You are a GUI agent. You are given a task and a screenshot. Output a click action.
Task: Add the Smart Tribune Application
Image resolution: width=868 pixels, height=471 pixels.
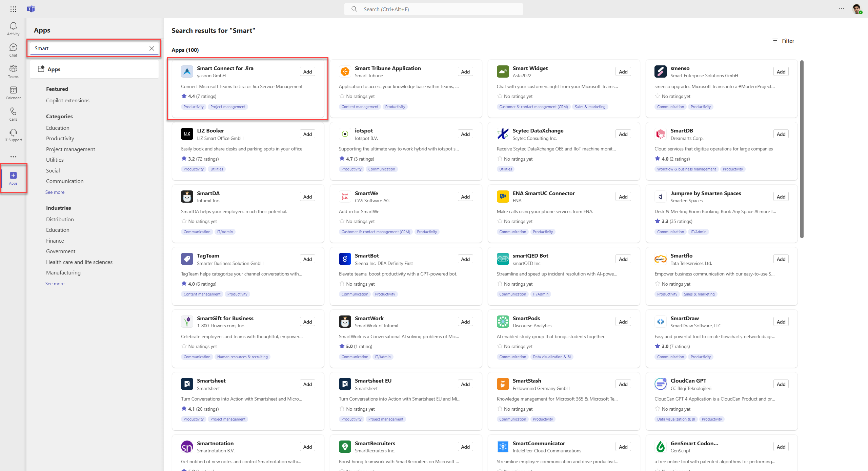(465, 71)
